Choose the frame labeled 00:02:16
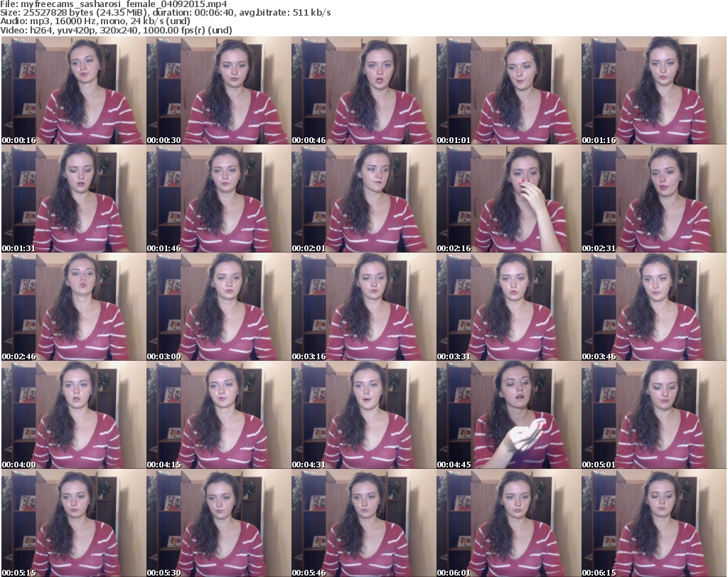Viewport: 728px width, 577px height. [508, 198]
